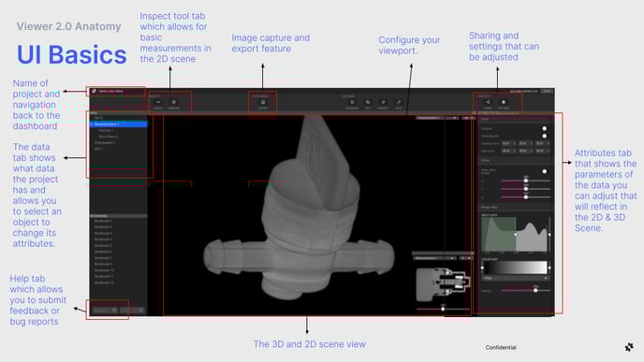Viewport: 644px width, 362px height.
Task: Toggle the second switch in Attributes panel
Action: point(544,136)
